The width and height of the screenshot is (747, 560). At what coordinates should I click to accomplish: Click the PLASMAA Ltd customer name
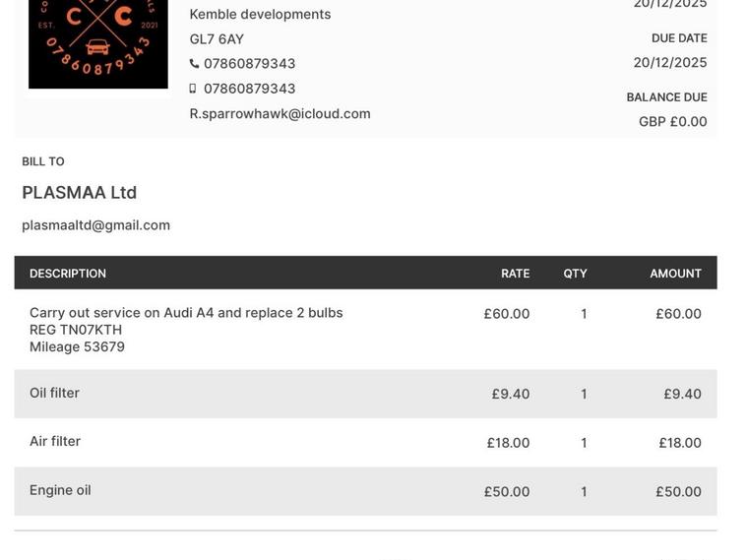click(x=79, y=193)
